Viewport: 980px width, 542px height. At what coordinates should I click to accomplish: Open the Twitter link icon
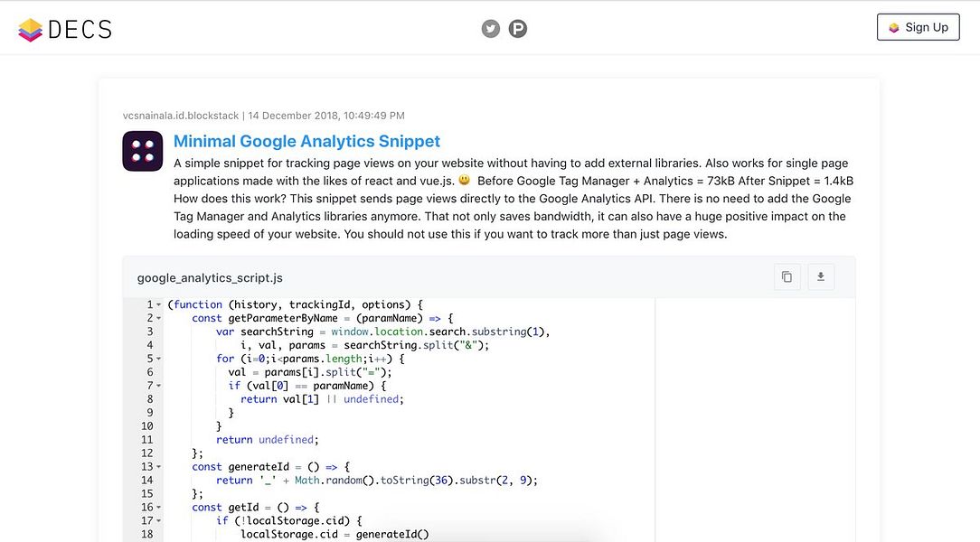(491, 29)
